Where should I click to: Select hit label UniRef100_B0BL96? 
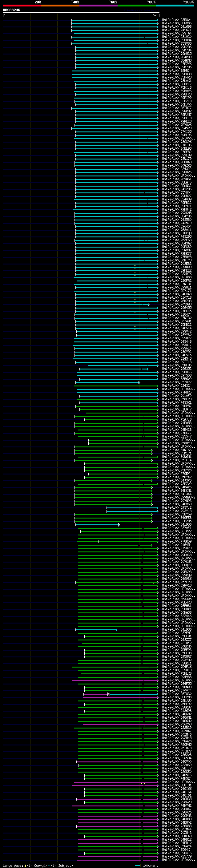[177, 135]
